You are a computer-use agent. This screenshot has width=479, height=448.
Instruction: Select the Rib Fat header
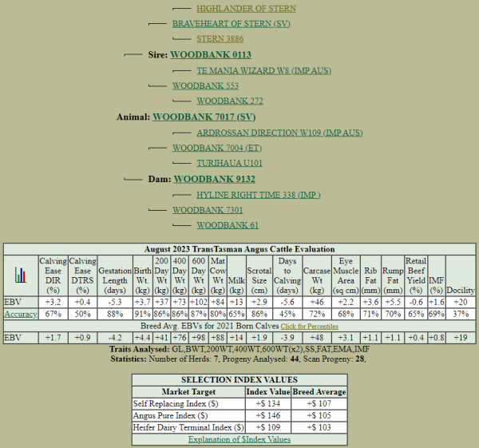370,276
